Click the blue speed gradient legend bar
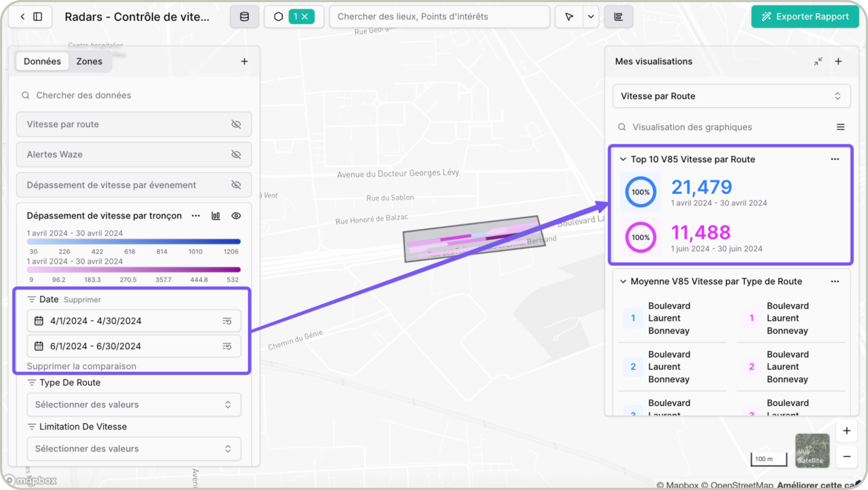This screenshot has height=490, width=868. pyautogui.click(x=134, y=242)
